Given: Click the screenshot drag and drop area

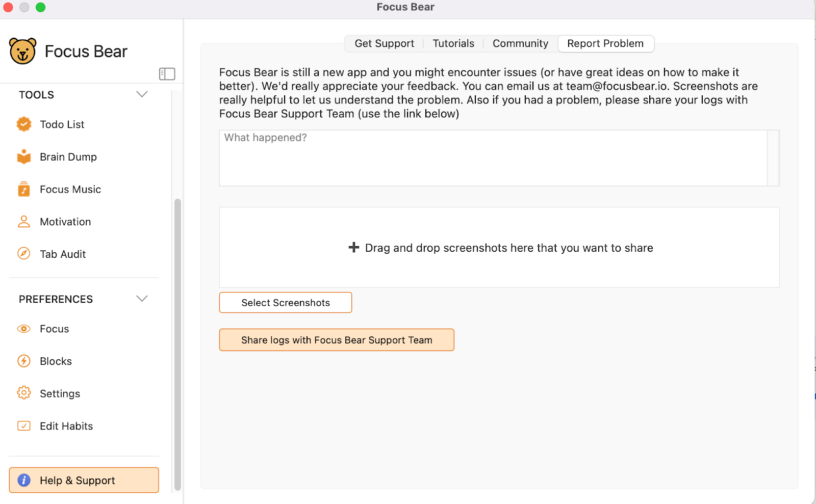Looking at the screenshot, I should point(499,247).
